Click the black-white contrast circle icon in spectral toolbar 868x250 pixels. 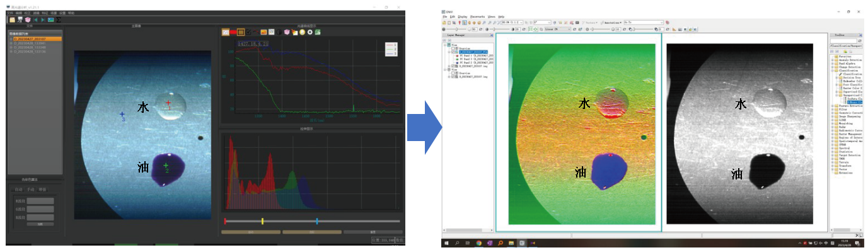279,32
